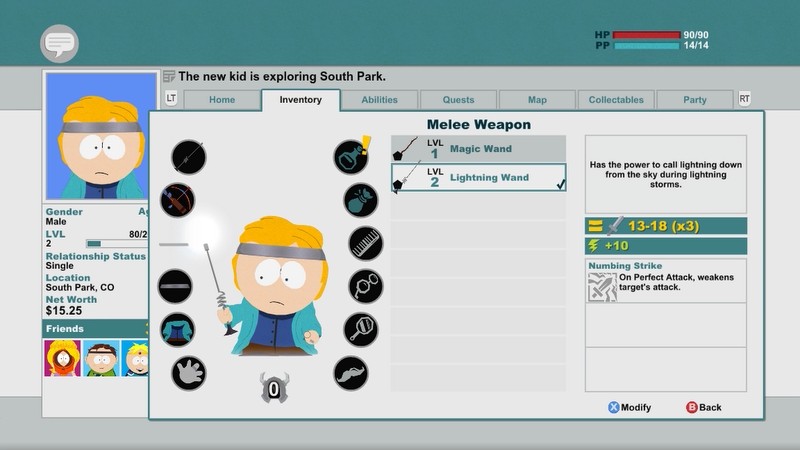The height and width of the screenshot is (450, 800).
Task: Open the potion consumables slot with alert
Action: click(352, 157)
